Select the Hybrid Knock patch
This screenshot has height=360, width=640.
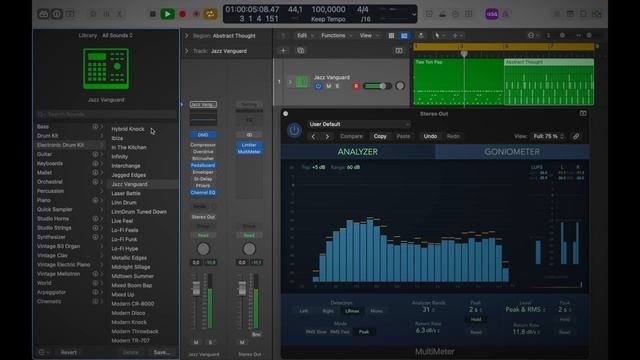(128, 129)
